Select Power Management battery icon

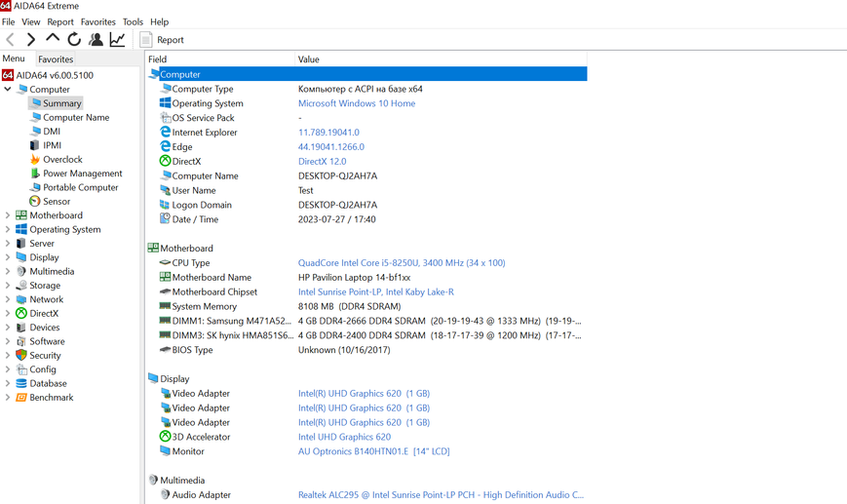pyautogui.click(x=35, y=173)
